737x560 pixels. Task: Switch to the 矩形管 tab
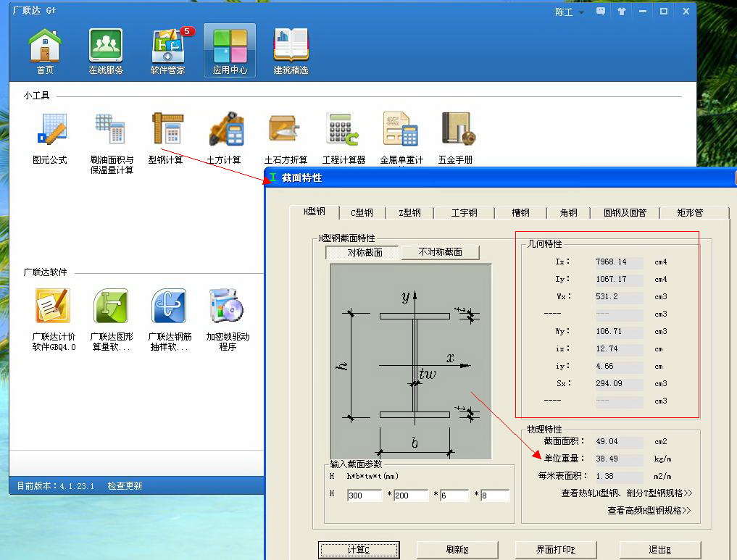(x=690, y=213)
